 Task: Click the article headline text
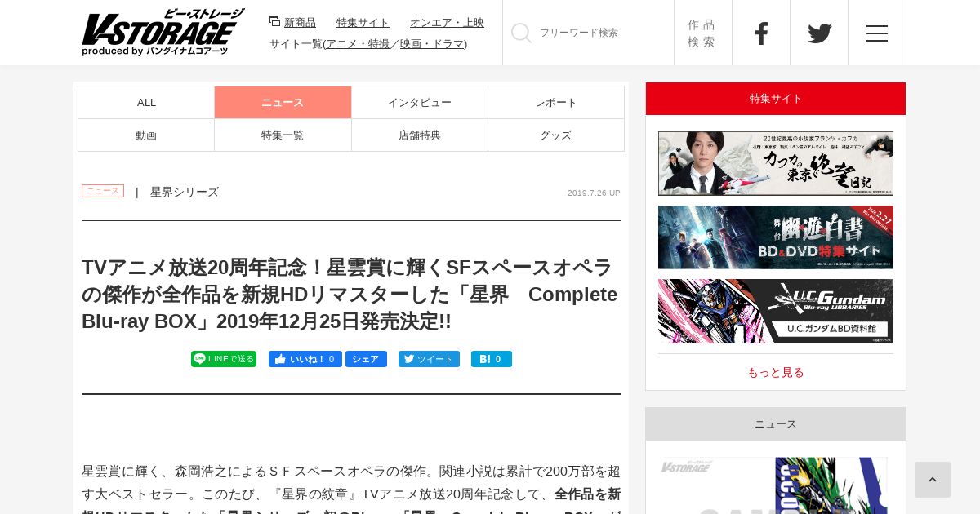click(351, 295)
